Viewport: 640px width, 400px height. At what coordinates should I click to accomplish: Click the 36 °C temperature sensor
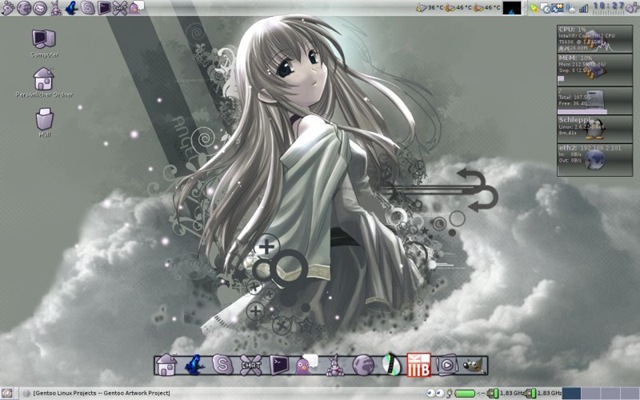coord(429,8)
